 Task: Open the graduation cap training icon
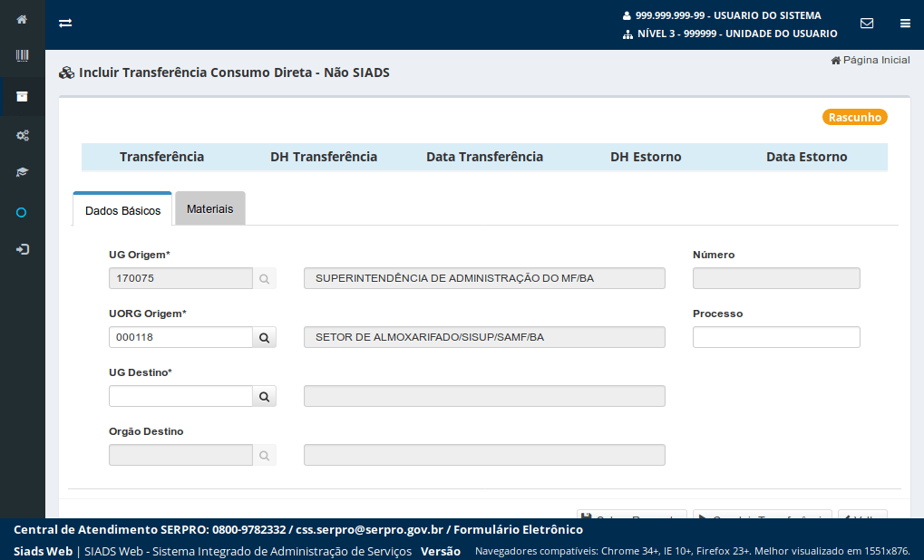click(x=22, y=172)
